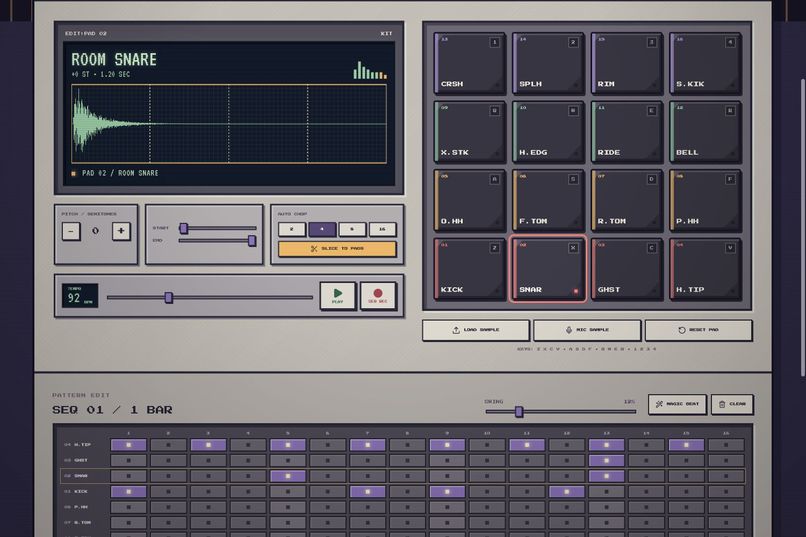Click the sample Start slider handle
This screenshot has width=806, height=537.
[184, 228]
